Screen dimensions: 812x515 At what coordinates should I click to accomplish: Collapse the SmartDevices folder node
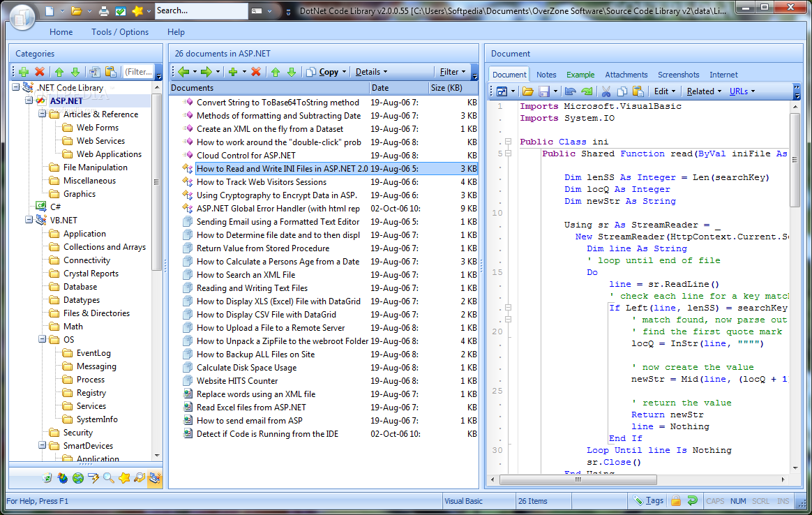43,446
